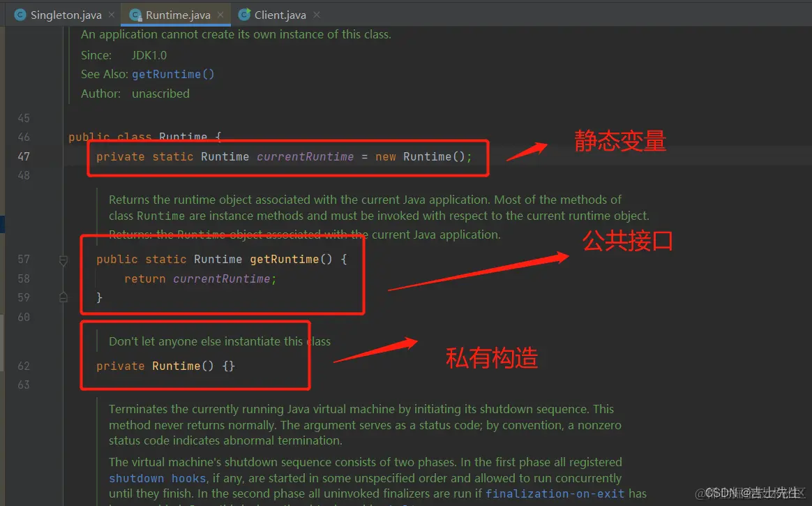
Task: Click line number 46 in gutter
Action: pos(24,137)
